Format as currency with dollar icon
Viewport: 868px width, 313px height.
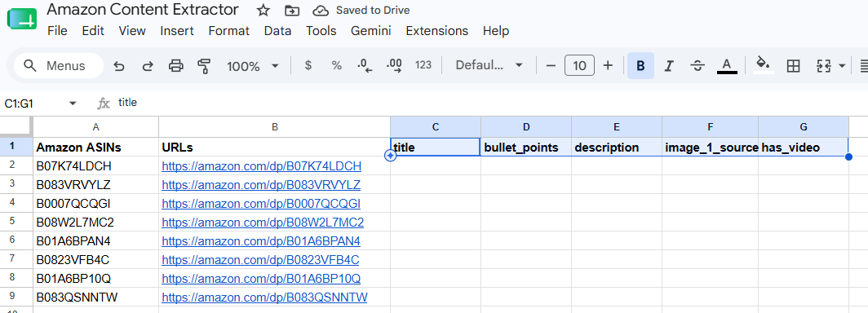pos(308,65)
